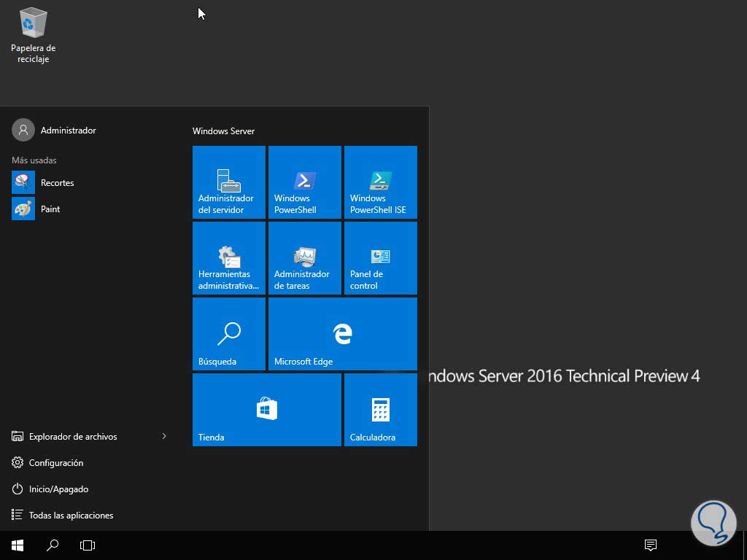Launch Paint from most used apps
Viewport: 747px width, 560px height.
pos(50,209)
